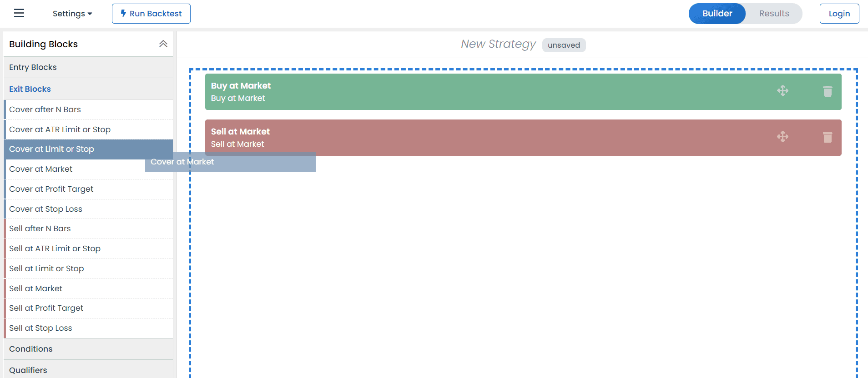Screen dimensions: 868x378
Task: Expand the Qualifiers section
Action: coord(28,370)
